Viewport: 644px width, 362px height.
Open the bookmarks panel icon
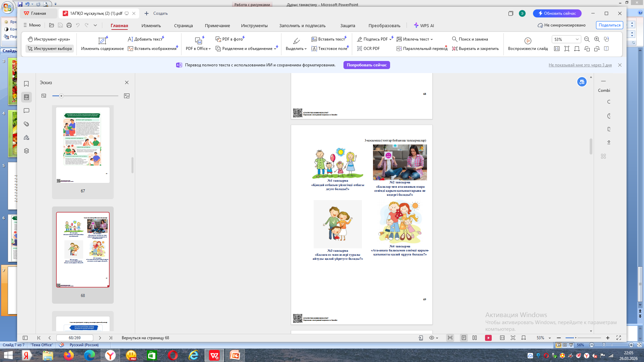click(x=26, y=84)
